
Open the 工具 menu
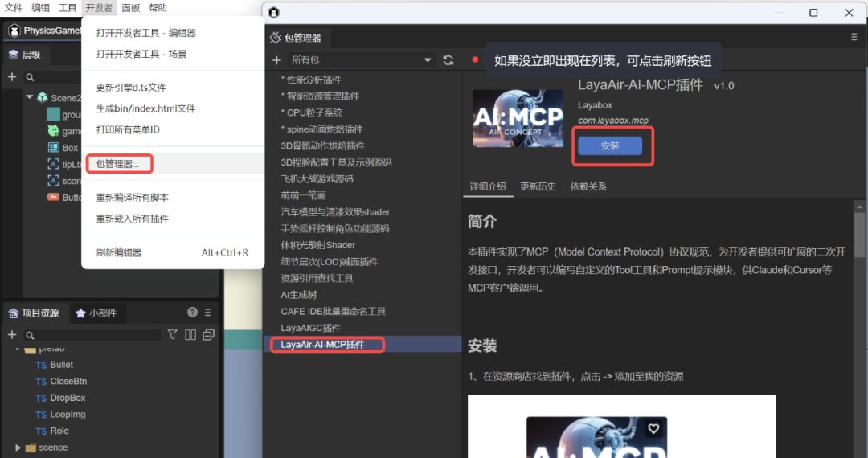(68, 8)
